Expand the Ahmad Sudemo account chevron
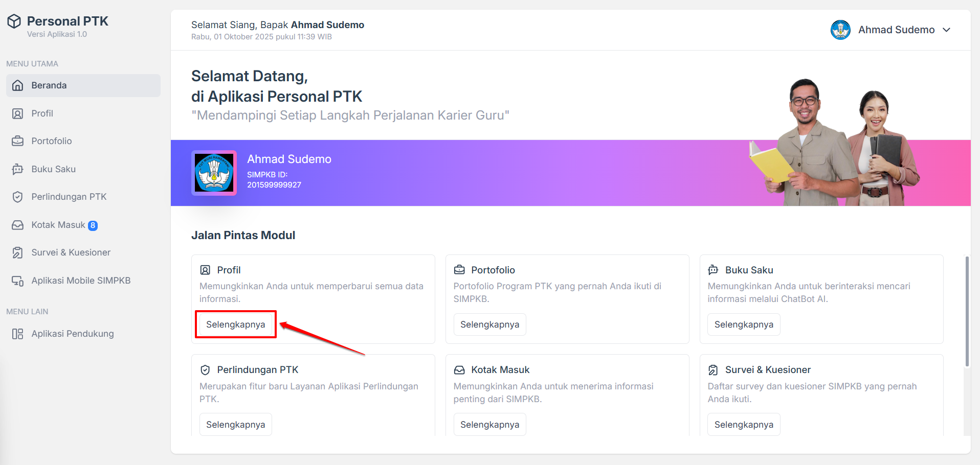This screenshot has width=980, height=465. [947, 30]
